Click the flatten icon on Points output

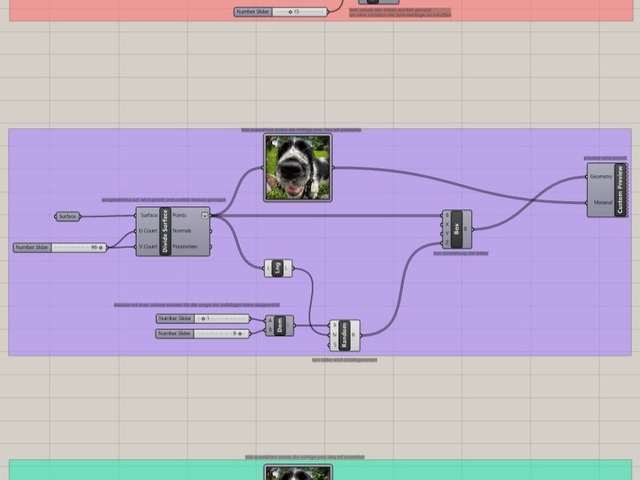click(x=204, y=215)
